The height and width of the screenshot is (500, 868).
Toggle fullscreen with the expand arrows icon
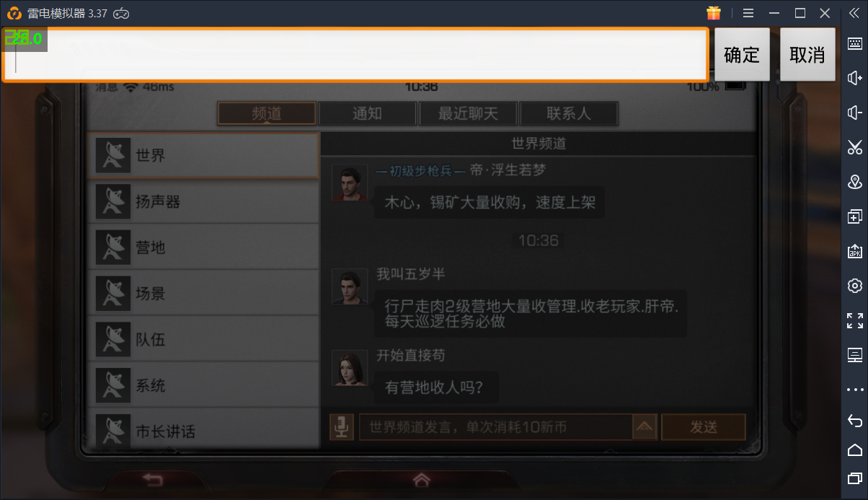point(854,320)
